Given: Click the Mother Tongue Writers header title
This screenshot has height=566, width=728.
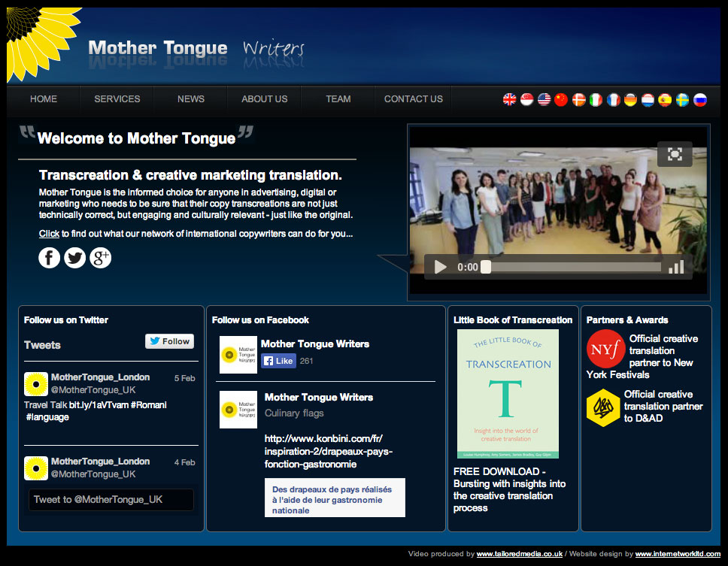Looking at the screenshot, I should coord(196,48).
